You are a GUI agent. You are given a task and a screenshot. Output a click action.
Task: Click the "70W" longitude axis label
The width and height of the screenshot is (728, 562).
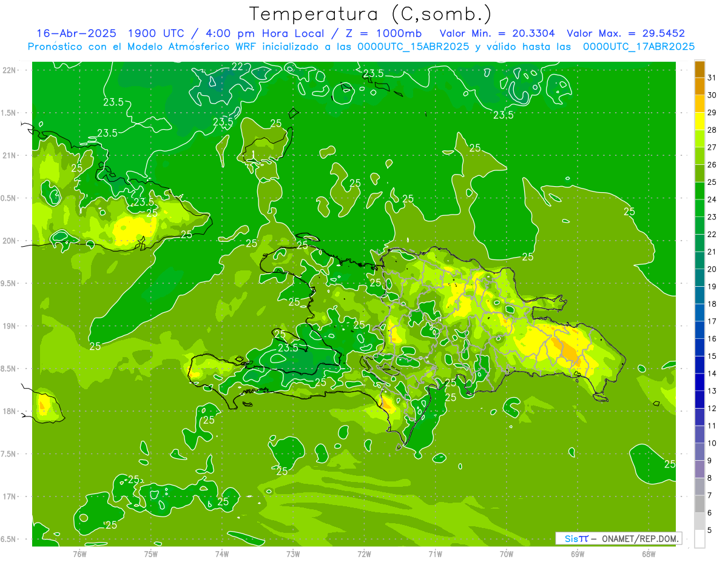coord(507,554)
